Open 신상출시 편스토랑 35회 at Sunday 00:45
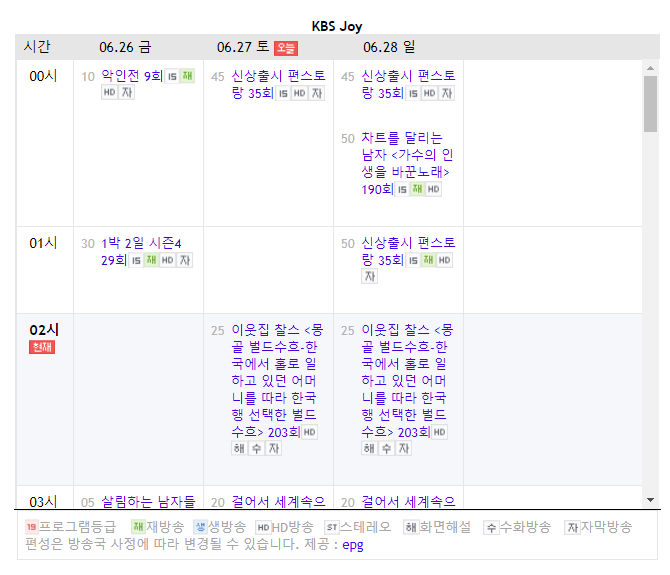 (x=408, y=84)
